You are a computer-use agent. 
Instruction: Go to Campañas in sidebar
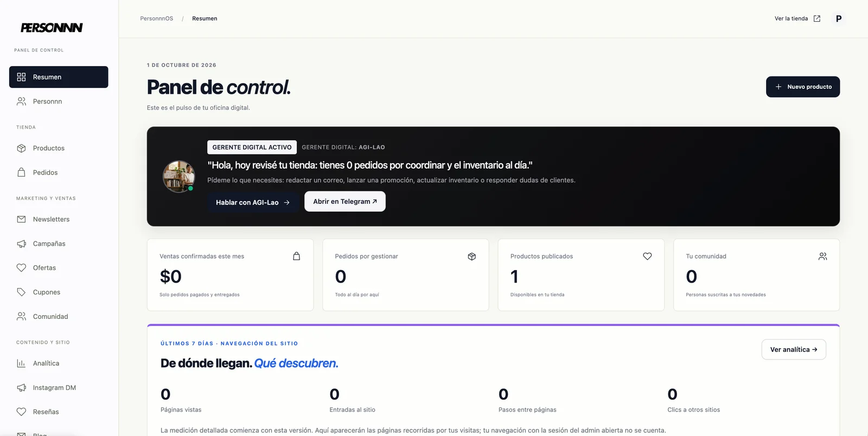[x=59, y=243]
